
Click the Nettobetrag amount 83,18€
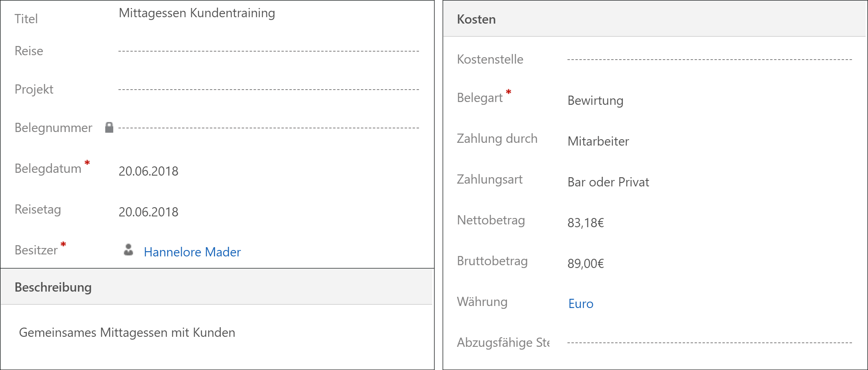[585, 223]
